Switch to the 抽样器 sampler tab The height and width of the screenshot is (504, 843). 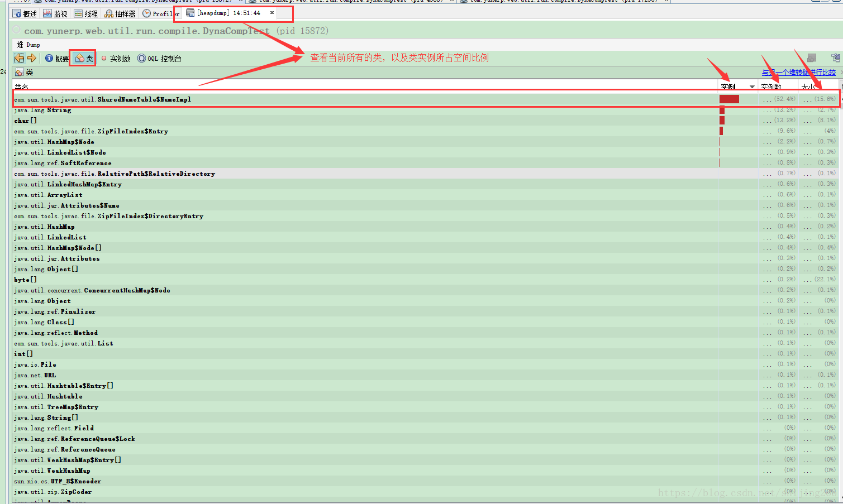tap(120, 13)
